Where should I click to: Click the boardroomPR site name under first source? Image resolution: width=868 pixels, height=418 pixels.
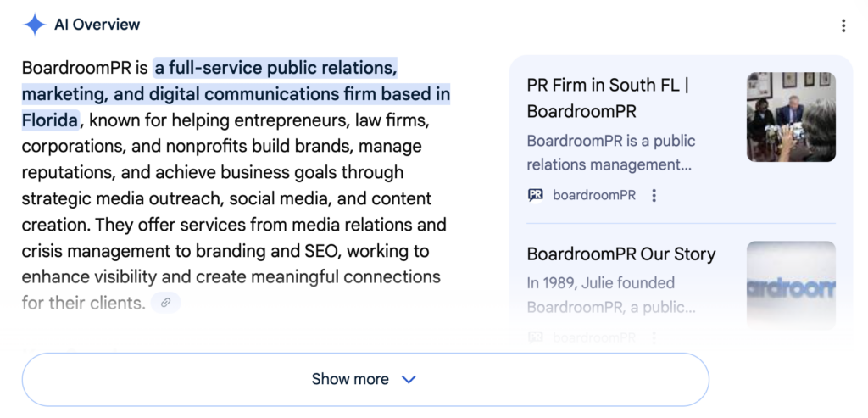(x=593, y=195)
